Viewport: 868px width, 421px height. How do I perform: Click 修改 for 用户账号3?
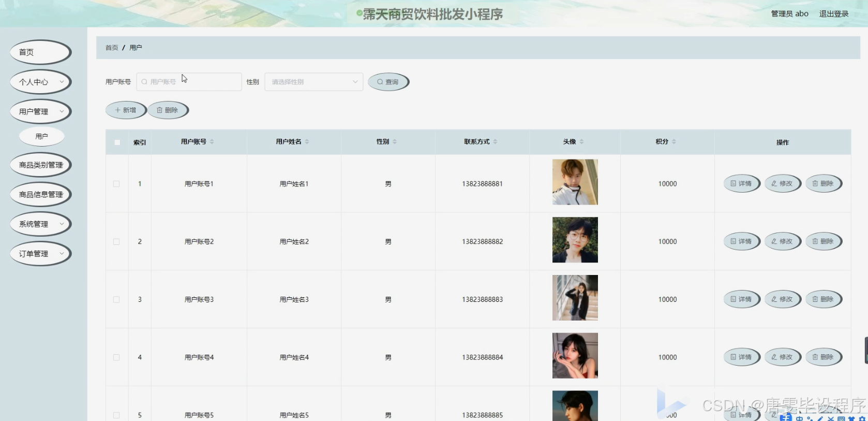point(782,299)
